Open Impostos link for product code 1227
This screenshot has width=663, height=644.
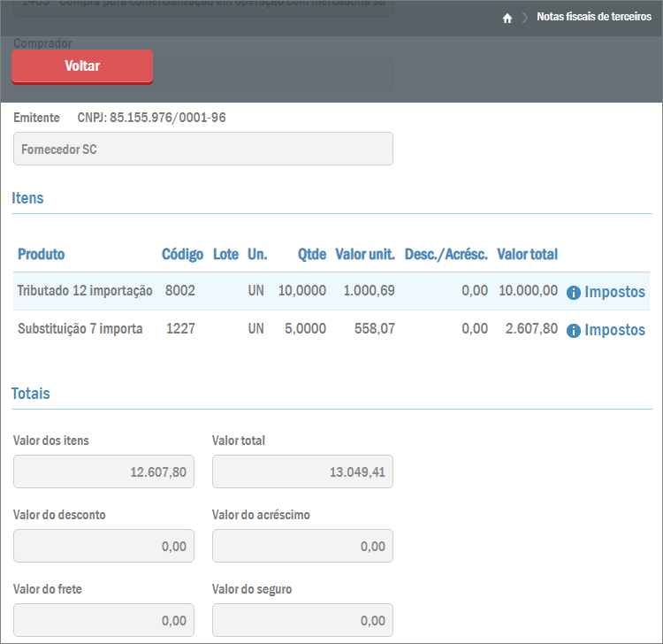click(x=614, y=330)
